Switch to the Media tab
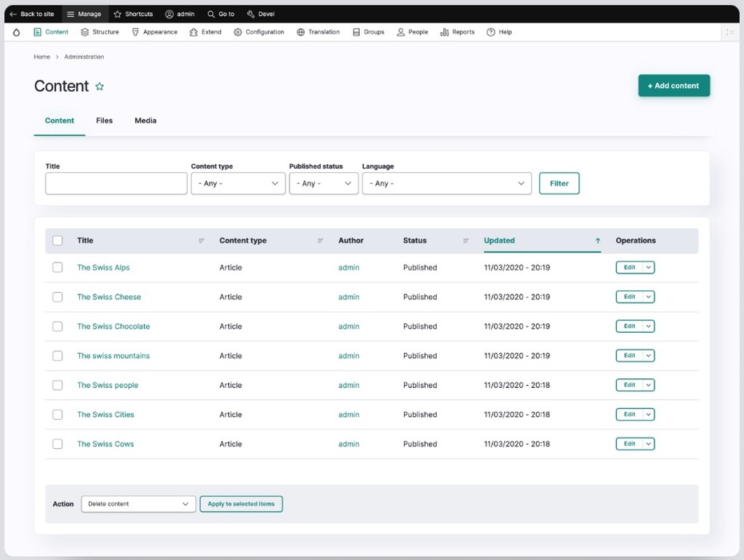744x560 pixels. (146, 121)
